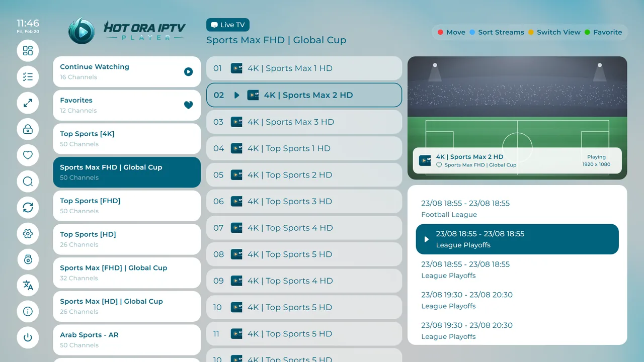This screenshot has height=362, width=644.
Task: Click the channel logo in the preview info bar
Action: coord(425,160)
